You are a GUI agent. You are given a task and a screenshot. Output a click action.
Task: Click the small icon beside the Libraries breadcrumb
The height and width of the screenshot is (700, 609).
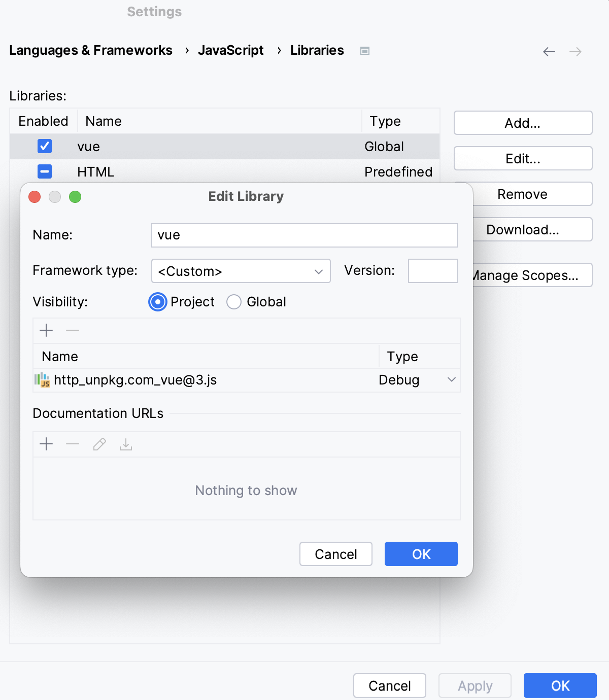[x=364, y=51]
